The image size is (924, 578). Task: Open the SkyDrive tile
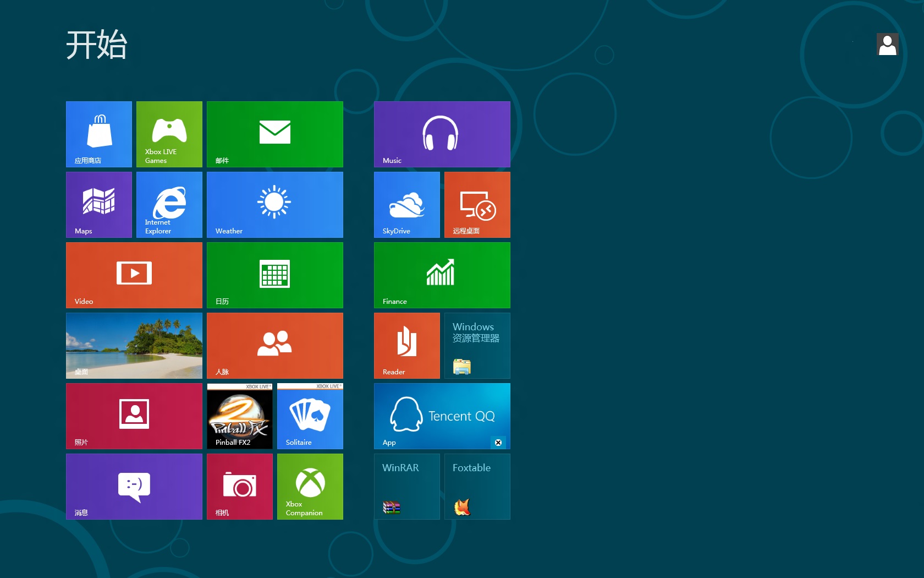[407, 205]
